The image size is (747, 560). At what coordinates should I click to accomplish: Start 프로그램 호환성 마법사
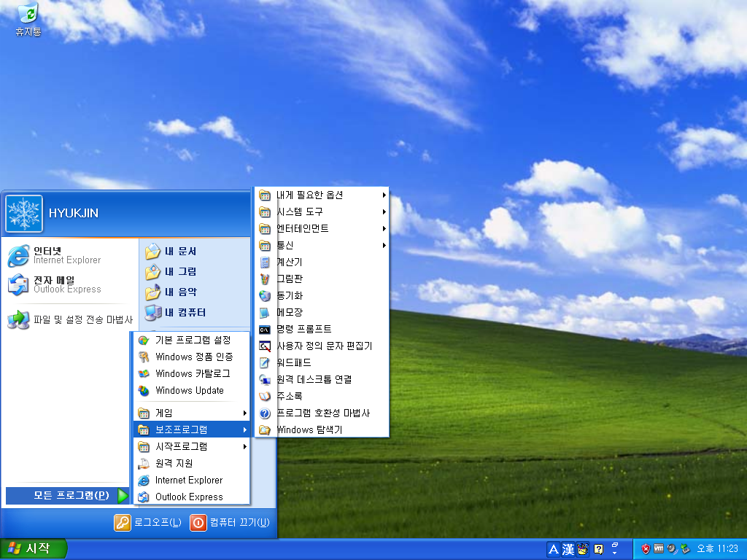click(x=322, y=413)
